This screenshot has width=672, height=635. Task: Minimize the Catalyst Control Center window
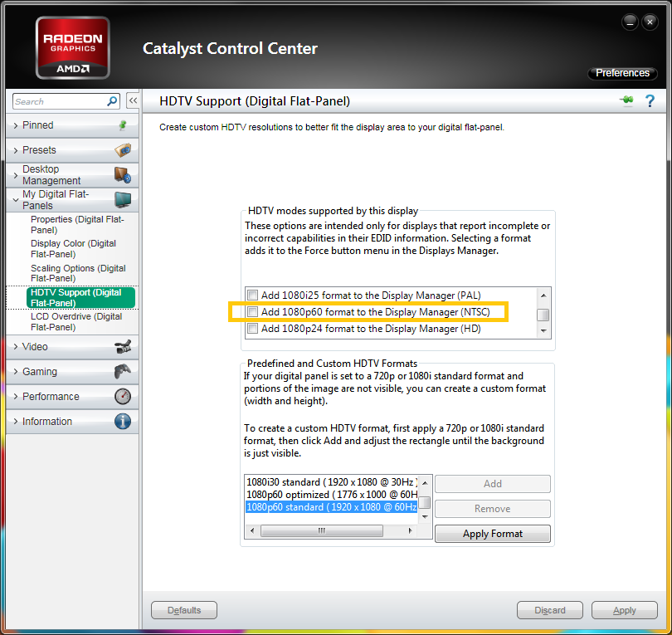click(630, 22)
